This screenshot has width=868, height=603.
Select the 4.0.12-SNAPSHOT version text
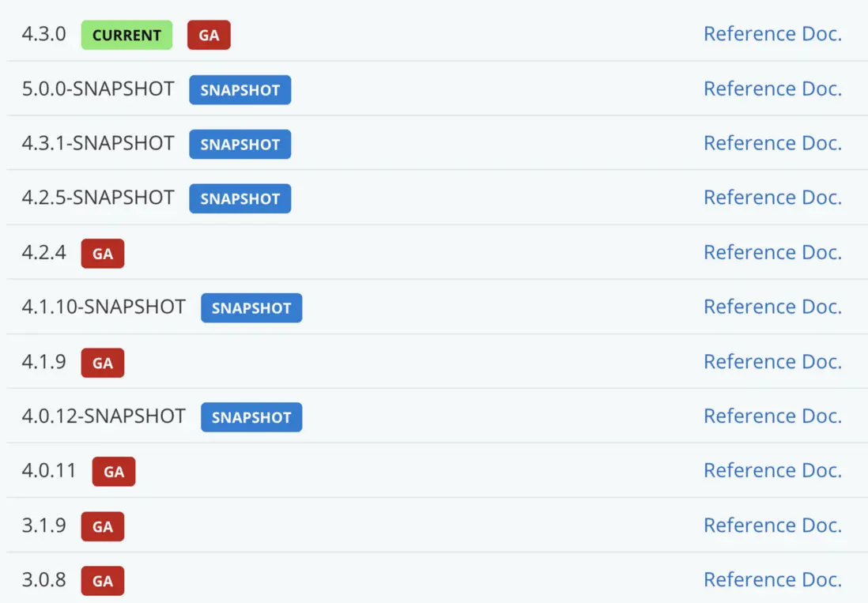(x=104, y=416)
